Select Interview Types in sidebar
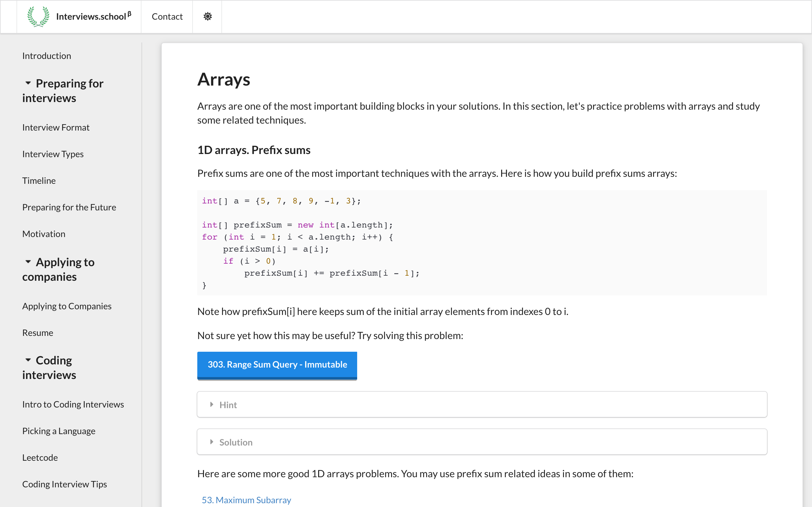Screen dimensions: 812x507 (53, 154)
